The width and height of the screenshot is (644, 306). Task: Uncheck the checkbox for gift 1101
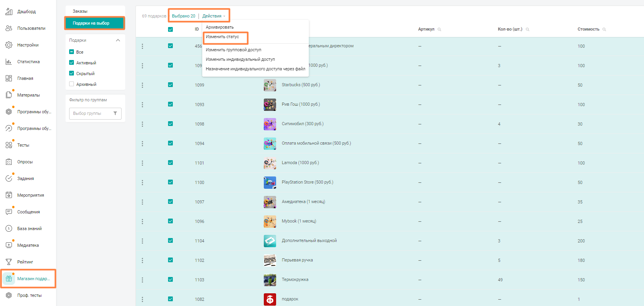tap(170, 163)
